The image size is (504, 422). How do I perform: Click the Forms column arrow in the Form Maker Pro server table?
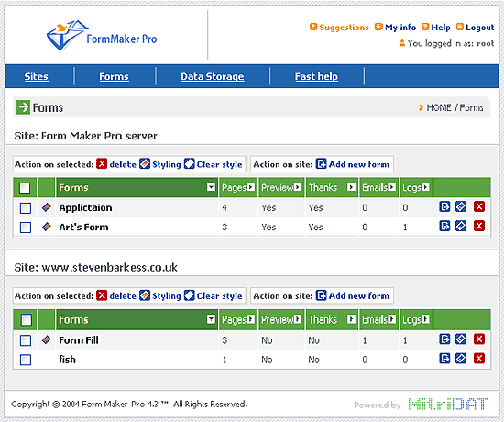tap(211, 187)
